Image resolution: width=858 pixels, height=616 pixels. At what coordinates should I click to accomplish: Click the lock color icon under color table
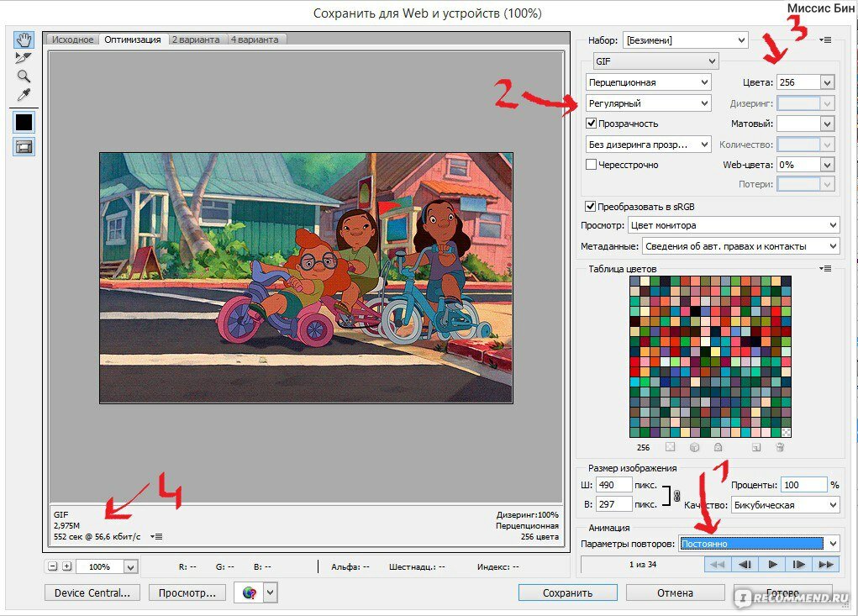click(x=718, y=447)
